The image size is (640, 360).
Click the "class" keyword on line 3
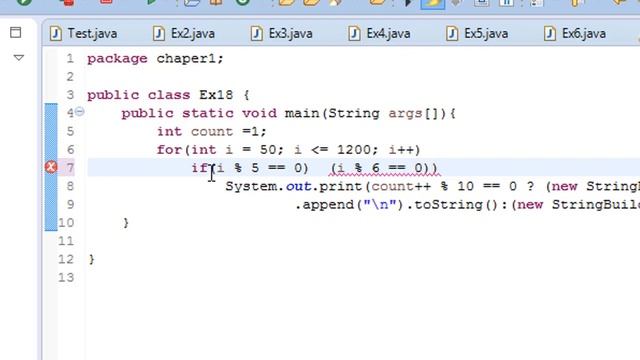click(169, 95)
